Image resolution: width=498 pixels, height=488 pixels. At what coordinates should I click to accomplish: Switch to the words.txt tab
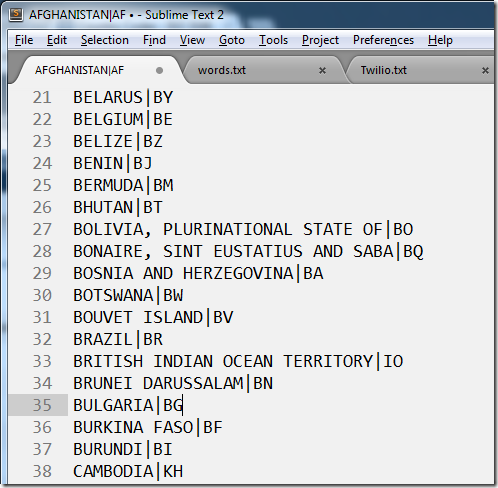(222, 70)
